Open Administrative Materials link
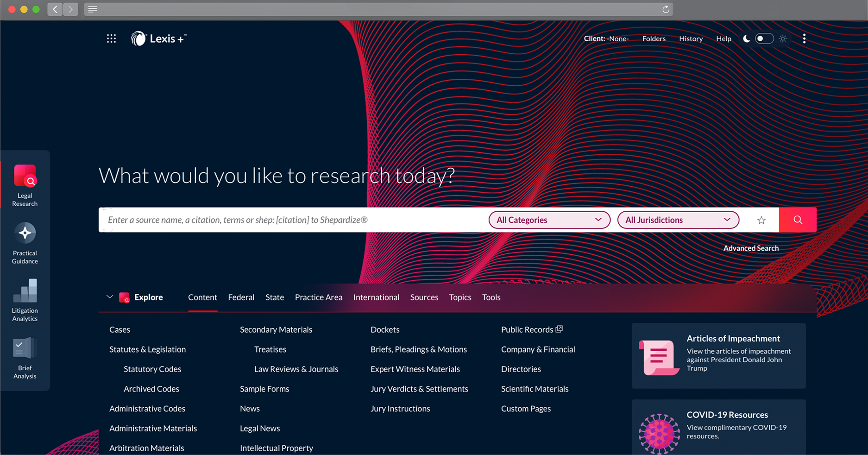The image size is (868, 455). tap(153, 429)
